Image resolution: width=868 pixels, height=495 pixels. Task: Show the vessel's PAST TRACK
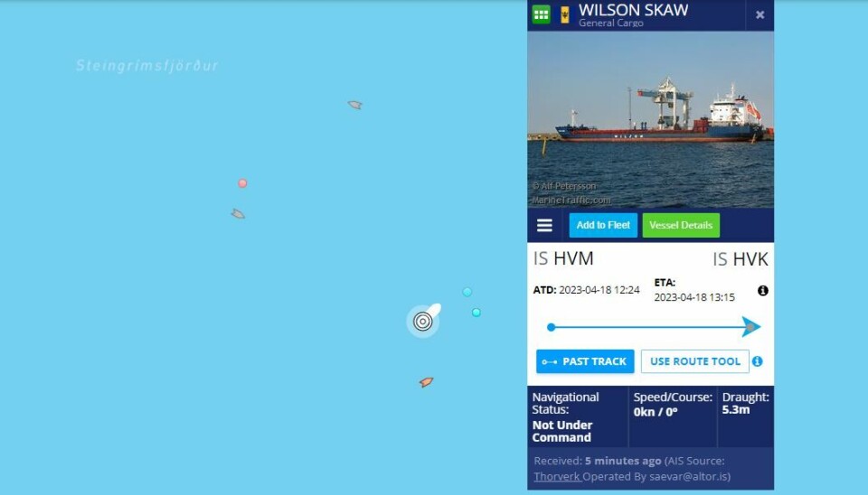click(585, 361)
